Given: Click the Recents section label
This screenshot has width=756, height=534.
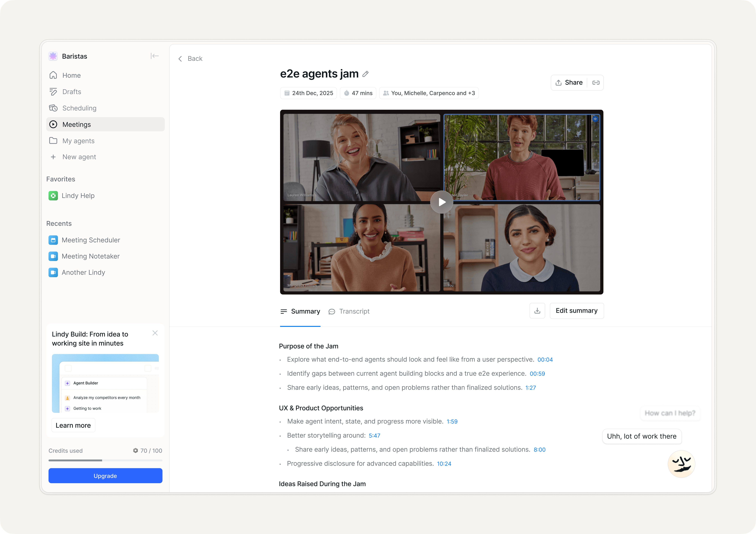Looking at the screenshot, I should pyautogui.click(x=59, y=224).
